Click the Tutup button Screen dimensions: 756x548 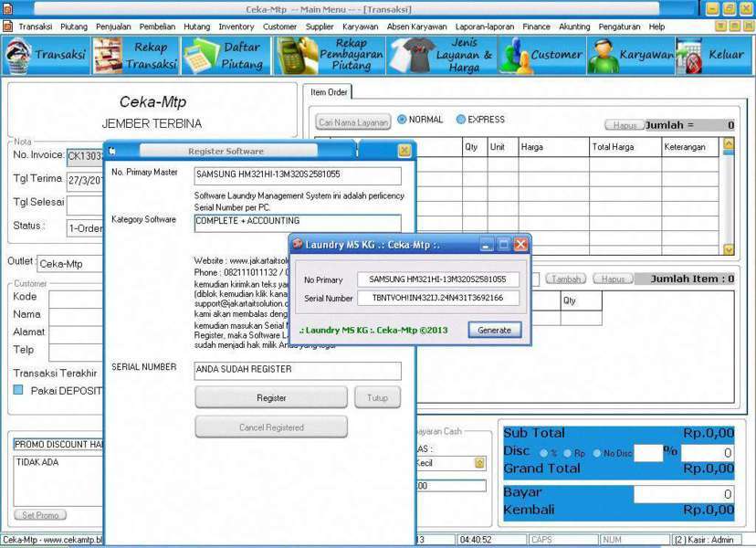377,397
